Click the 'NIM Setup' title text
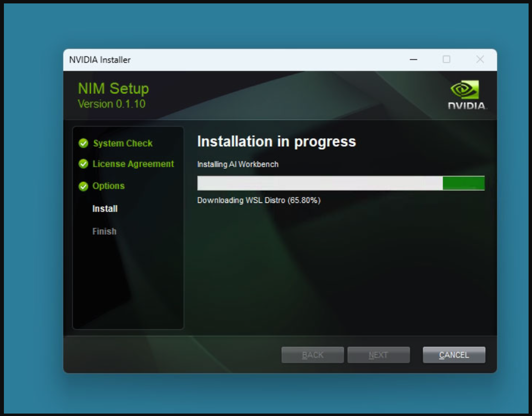The height and width of the screenshot is (416, 532). tap(113, 88)
